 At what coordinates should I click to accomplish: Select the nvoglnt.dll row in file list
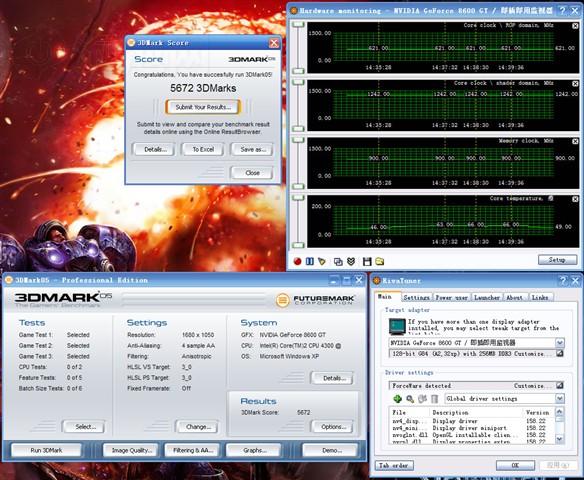point(471,435)
